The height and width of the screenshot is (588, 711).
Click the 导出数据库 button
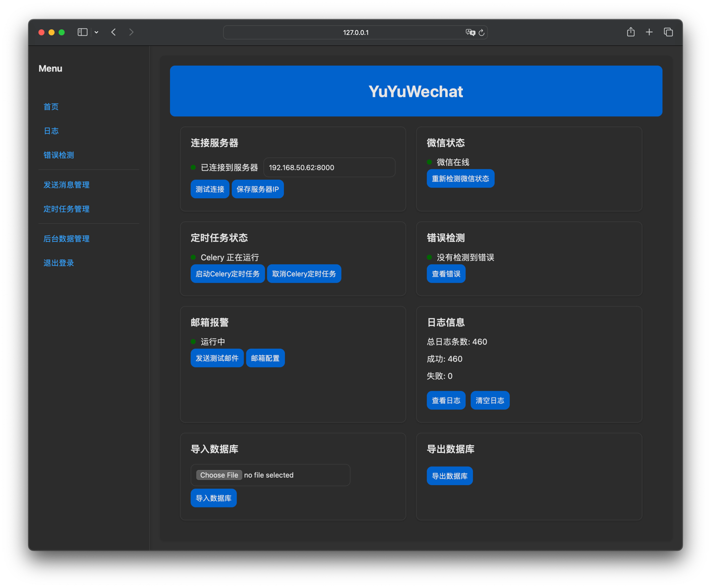pos(450,476)
